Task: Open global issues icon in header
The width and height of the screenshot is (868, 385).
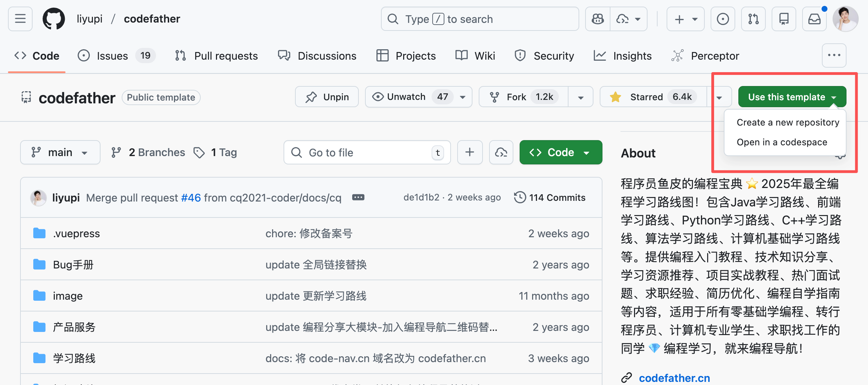Action: 723,19
